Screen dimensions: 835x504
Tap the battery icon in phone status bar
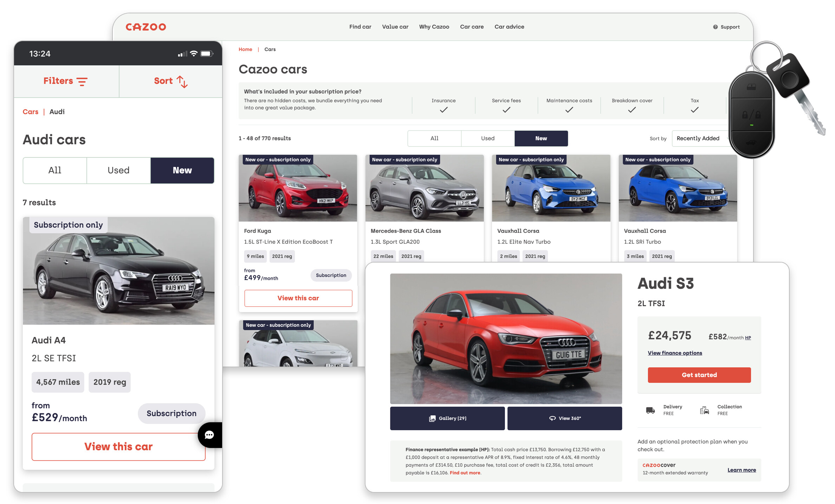click(207, 54)
